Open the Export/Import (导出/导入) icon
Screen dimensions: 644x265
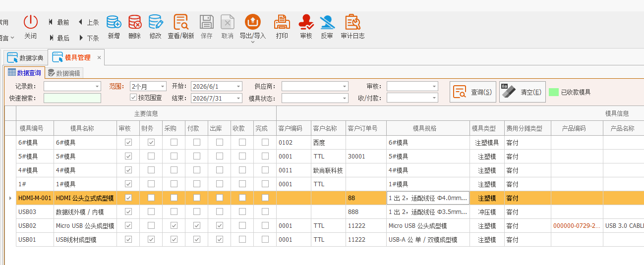click(253, 21)
